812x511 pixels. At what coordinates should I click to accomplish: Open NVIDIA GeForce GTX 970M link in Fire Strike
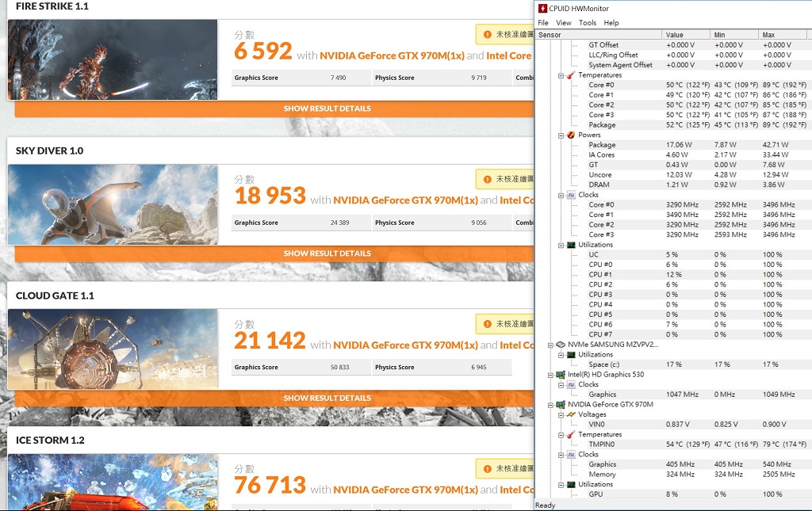point(392,56)
